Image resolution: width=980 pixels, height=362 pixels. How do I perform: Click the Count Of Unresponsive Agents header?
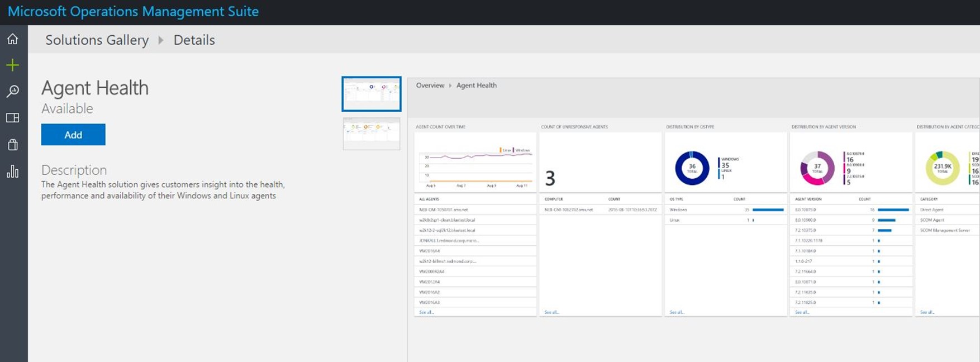pos(574,127)
